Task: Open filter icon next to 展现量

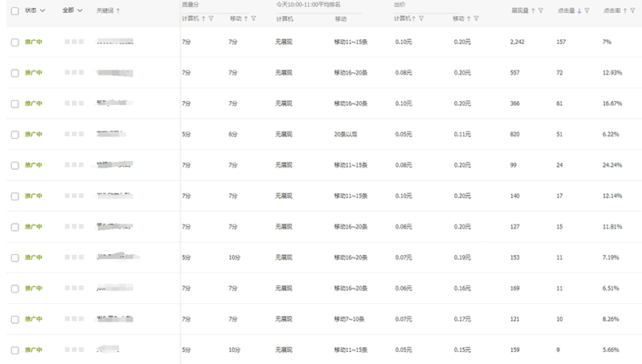Action: click(x=541, y=10)
